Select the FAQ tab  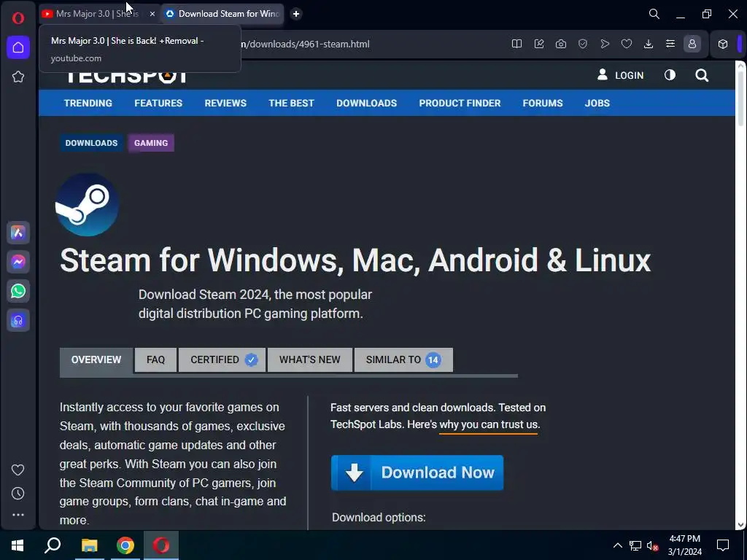[x=156, y=360]
